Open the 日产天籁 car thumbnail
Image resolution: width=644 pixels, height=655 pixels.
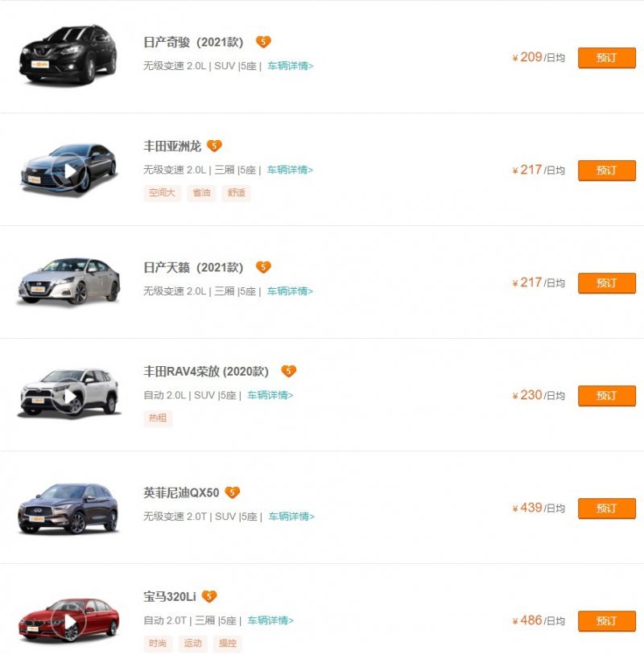tap(68, 282)
